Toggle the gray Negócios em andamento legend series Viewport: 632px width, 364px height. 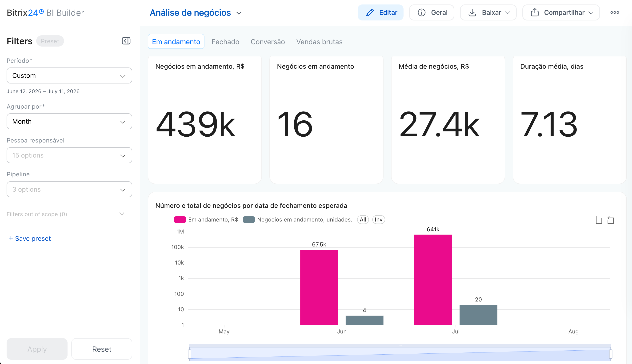point(298,219)
